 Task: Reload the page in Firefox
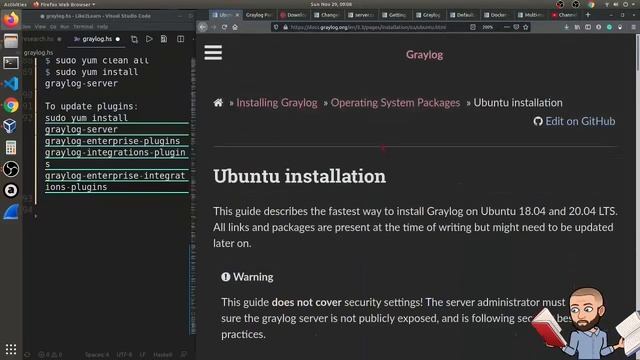click(224, 27)
